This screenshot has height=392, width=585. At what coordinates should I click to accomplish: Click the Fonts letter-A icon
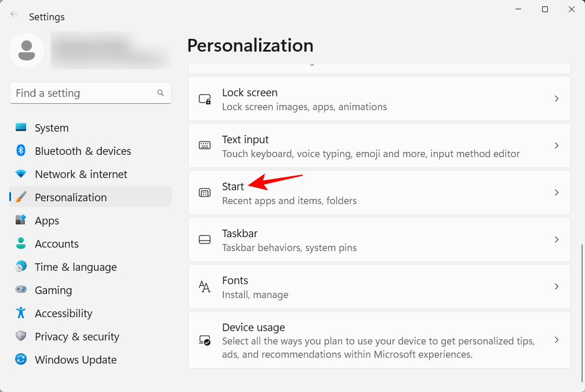[x=204, y=286]
